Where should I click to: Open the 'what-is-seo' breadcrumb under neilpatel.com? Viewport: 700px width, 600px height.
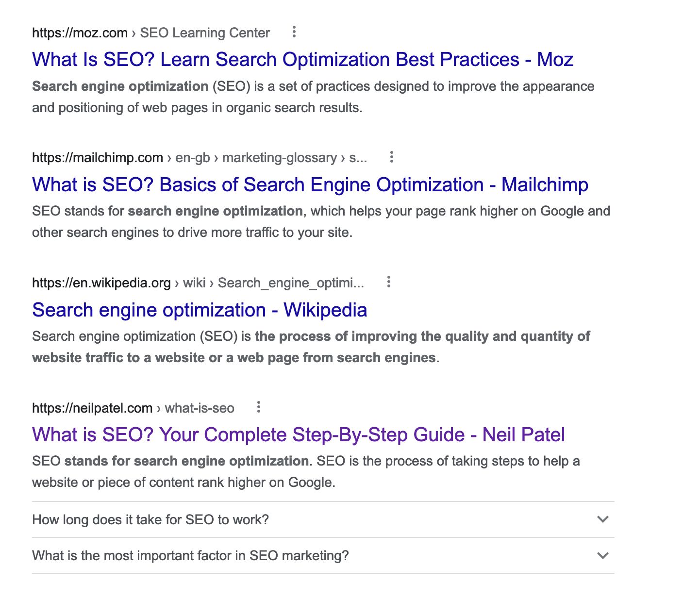[199, 408]
